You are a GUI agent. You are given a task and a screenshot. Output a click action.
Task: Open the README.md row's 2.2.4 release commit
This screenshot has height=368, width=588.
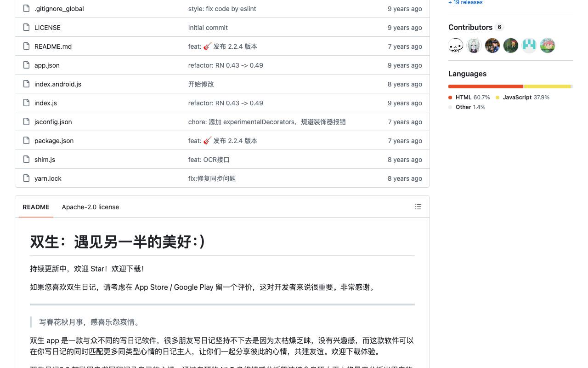point(223,46)
